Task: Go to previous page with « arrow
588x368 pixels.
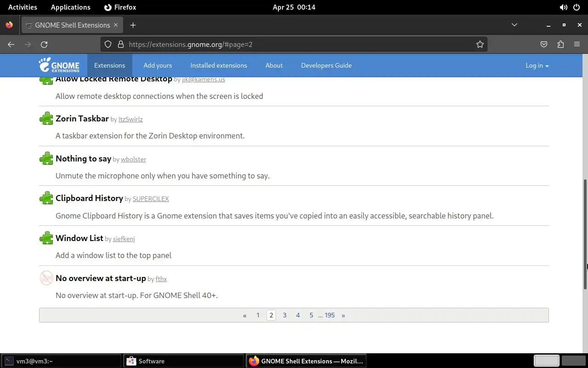Action: tap(244, 315)
